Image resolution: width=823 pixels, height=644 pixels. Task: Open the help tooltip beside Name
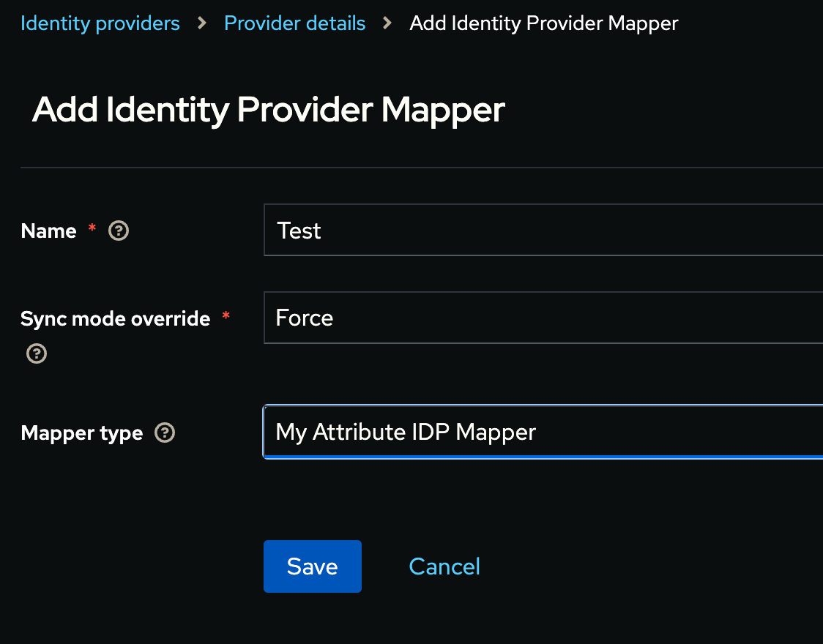point(118,231)
